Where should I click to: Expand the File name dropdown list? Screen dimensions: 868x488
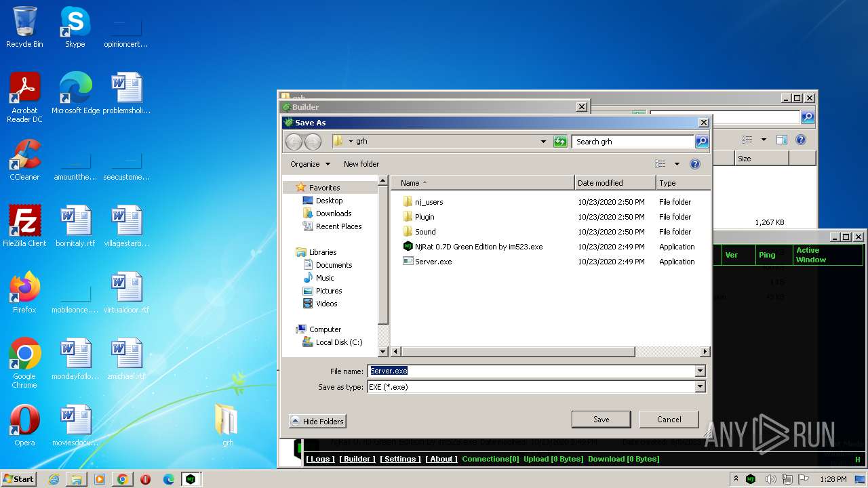point(700,371)
